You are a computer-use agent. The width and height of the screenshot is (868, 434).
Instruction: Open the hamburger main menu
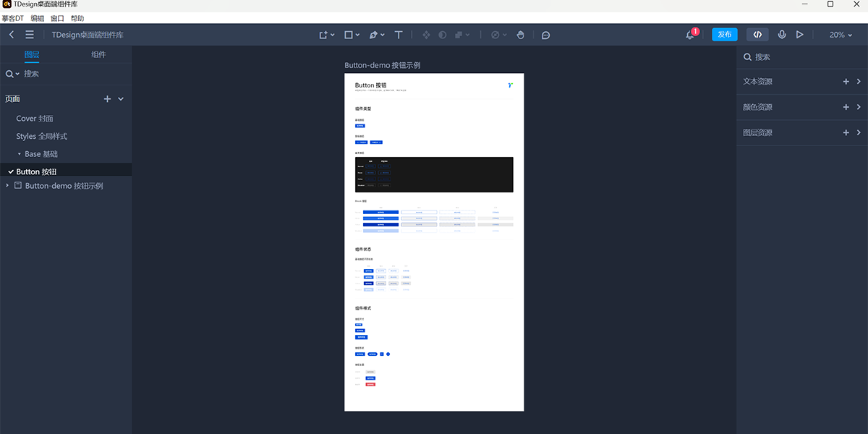point(30,35)
